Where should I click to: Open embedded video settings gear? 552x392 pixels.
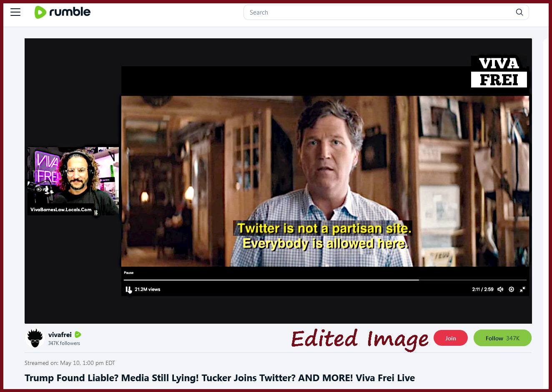click(x=512, y=289)
